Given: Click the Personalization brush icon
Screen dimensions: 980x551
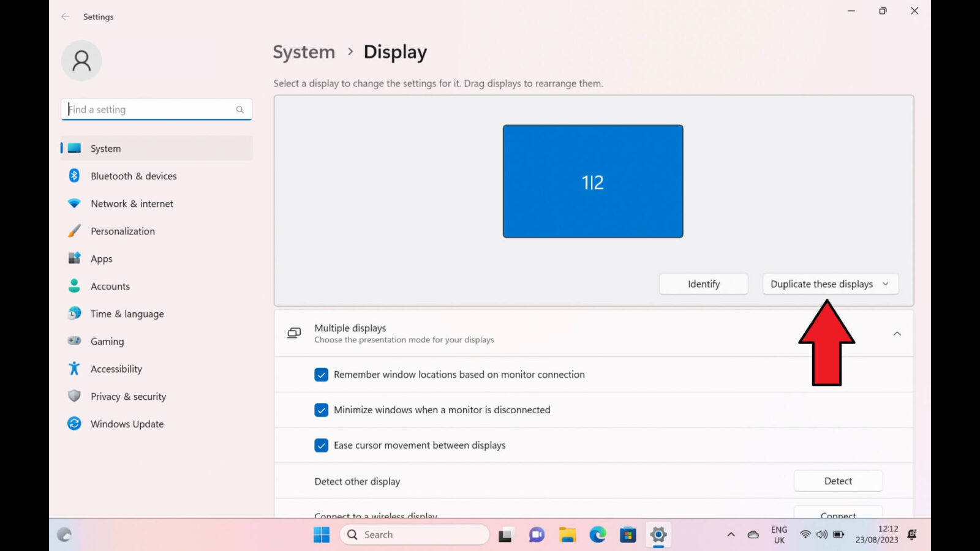Looking at the screenshot, I should [74, 231].
